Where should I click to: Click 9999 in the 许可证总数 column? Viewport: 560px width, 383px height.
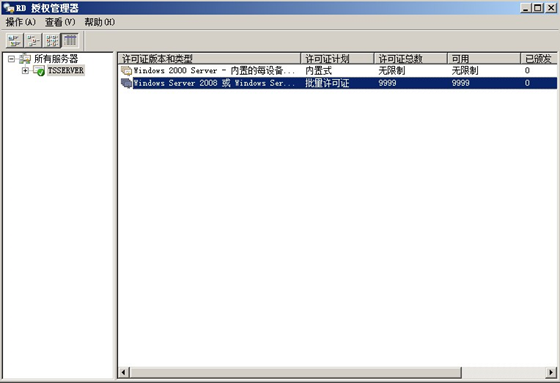click(x=388, y=83)
